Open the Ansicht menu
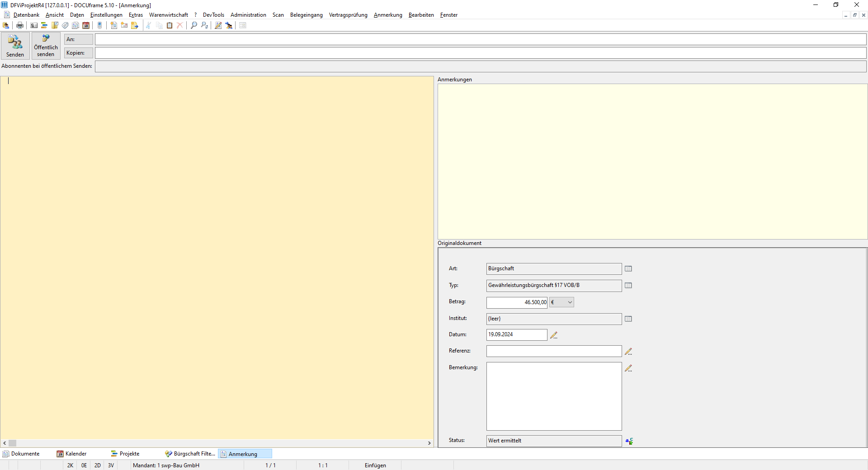This screenshot has width=868, height=470. click(55, 15)
